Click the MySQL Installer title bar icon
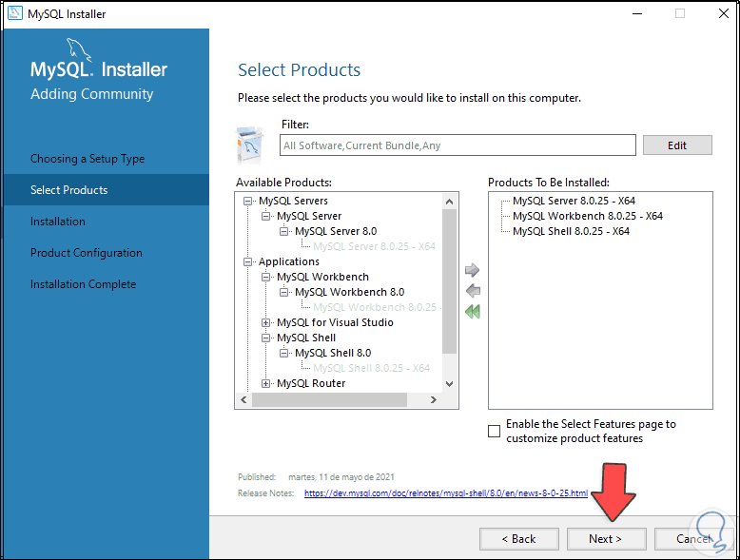This screenshot has width=740, height=560. pos(12,14)
